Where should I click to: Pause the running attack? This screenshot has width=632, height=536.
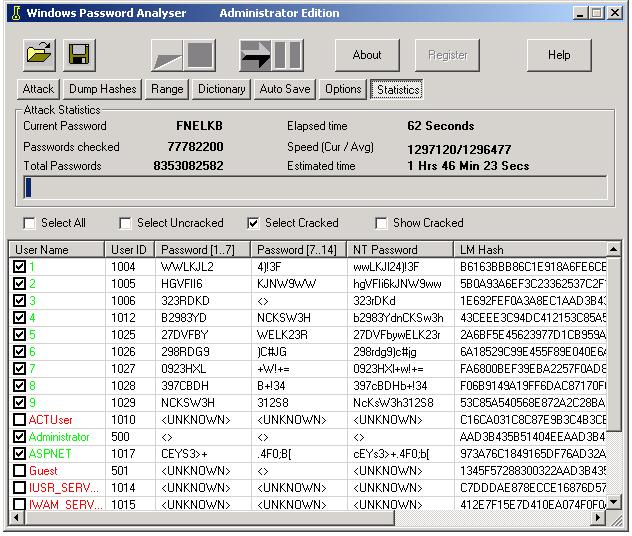(x=288, y=55)
